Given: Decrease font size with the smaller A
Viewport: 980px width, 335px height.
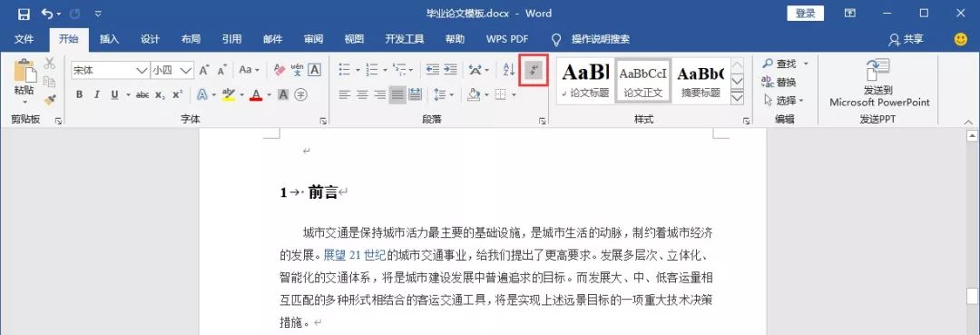Looking at the screenshot, I should coord(222,70).
